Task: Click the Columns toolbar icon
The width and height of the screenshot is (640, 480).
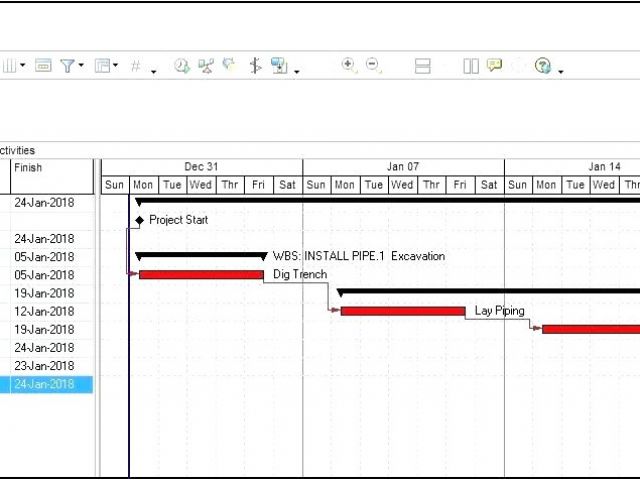Action: pyautogui.click(x=9, y=66)
